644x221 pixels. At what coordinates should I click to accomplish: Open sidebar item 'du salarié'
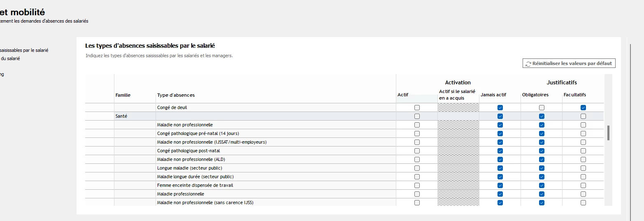coord(10,58)
